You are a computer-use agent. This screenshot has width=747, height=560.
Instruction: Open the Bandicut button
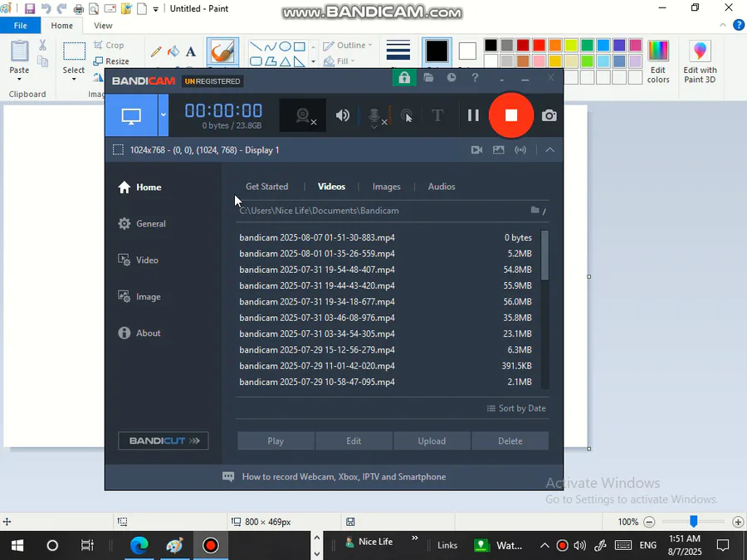click(163, 441)
